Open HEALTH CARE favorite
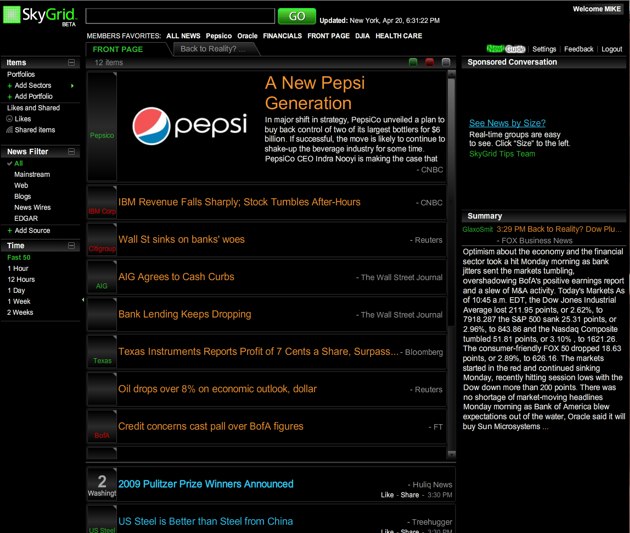 click(x=399, y=36)
